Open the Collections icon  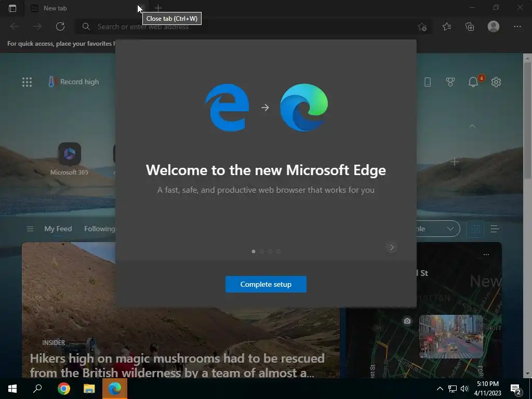470,26
